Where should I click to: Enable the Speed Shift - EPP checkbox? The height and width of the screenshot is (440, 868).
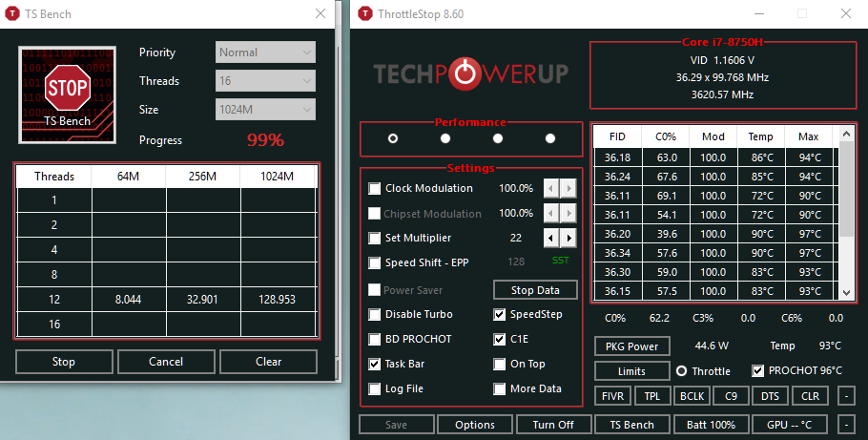[x=375, y=262]
